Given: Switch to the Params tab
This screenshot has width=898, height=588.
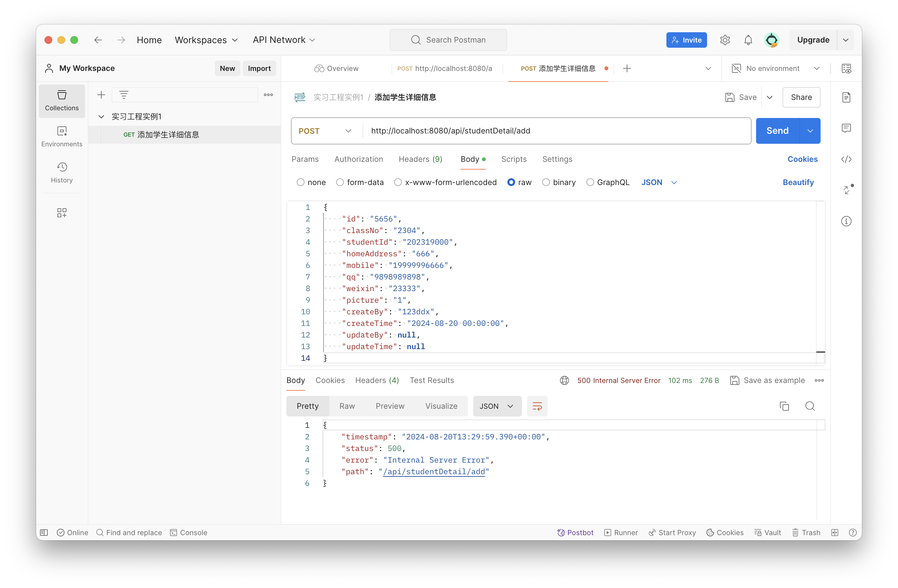Looking at the screenshot, I should point(305,159).
